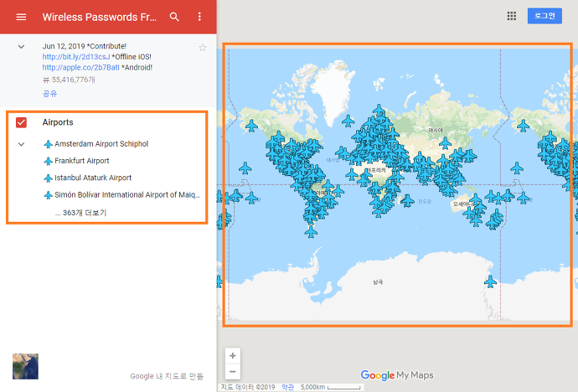Screen dimensions: 578x392
Task: Zoom out with the minus button
Action: point(233,371)
